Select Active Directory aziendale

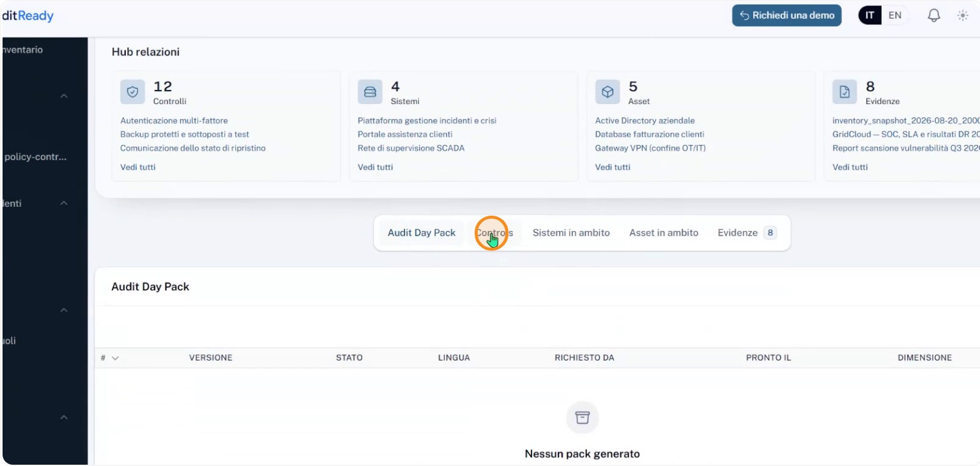point(645,121)
